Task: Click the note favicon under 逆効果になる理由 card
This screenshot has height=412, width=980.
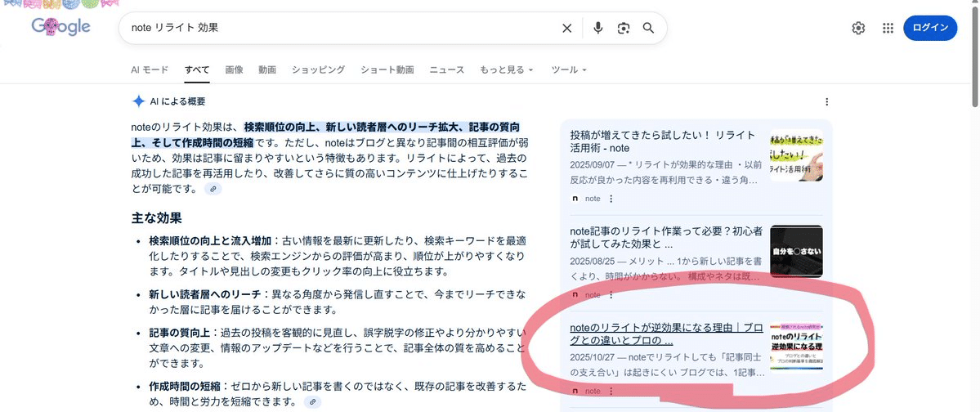Action: (x=575, y=392)
